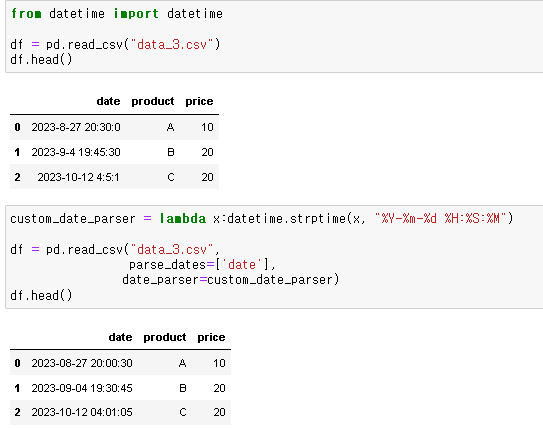Image resolution: width=543 pixels, height=430 pixels.
Task: Click 'df.head()' in the second cell
Action: [x=41, y=295]
